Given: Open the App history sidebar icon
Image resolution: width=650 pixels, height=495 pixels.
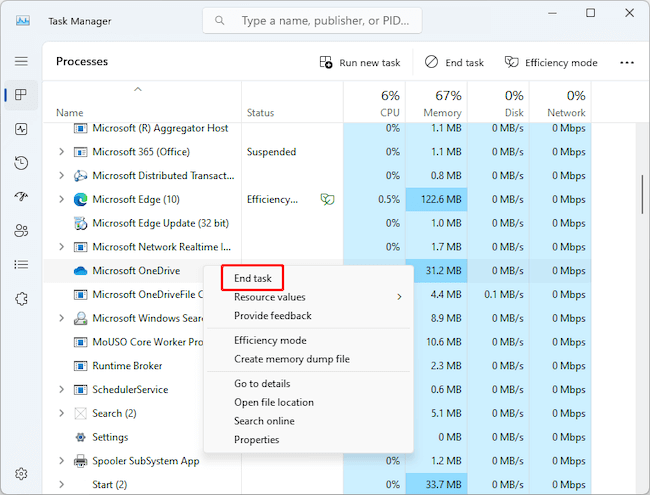Looking at the screenshot, I should (x=21, y=163).
